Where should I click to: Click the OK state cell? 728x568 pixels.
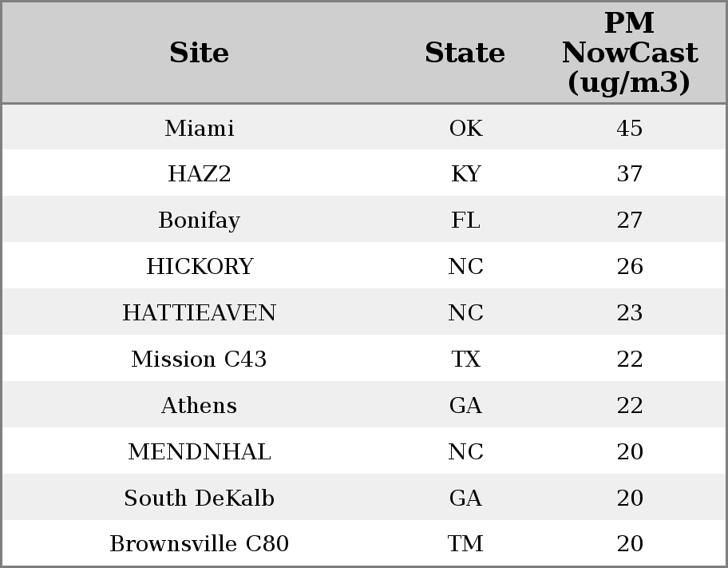(465, 129)
